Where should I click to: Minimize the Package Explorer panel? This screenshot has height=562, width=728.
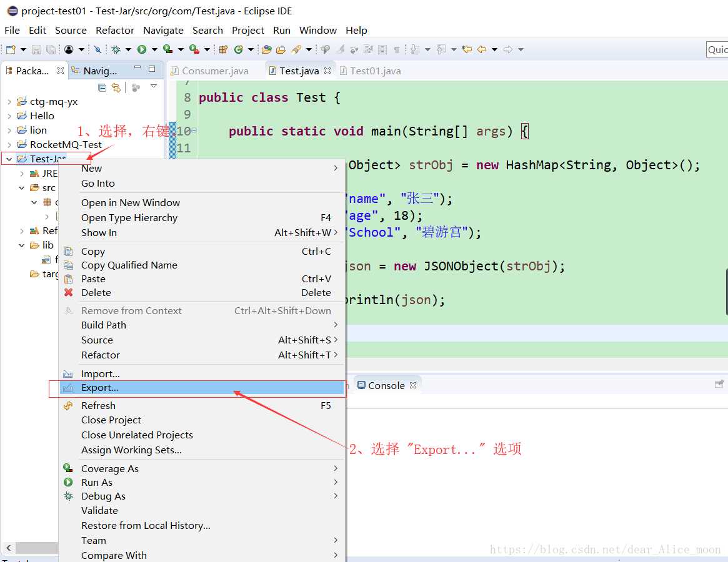137,68
